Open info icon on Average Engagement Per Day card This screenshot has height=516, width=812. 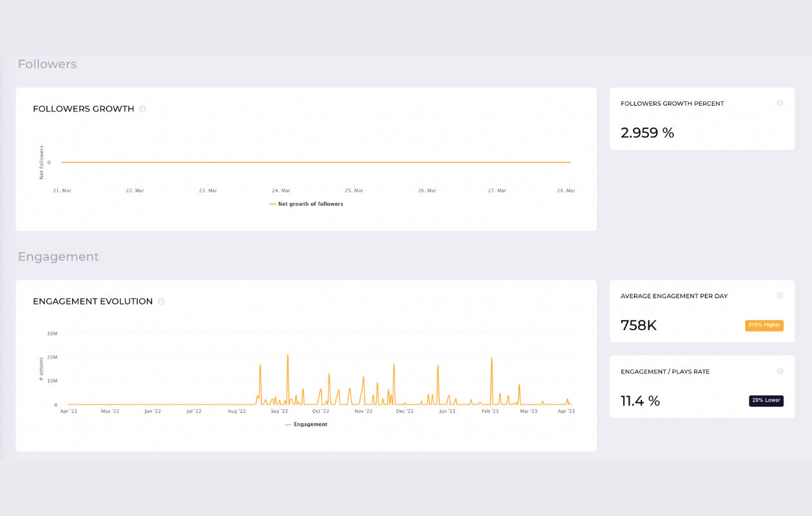pyautogui.click(x=780, y=296)
